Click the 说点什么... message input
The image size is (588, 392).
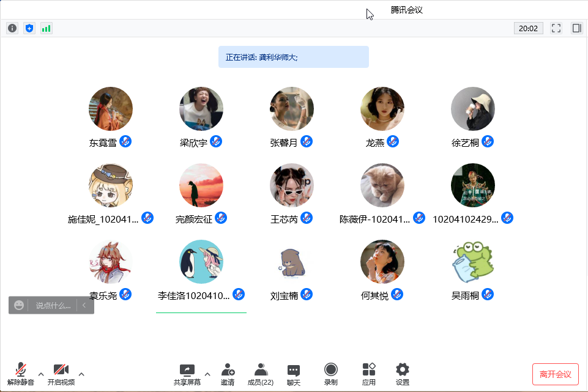[x=53, y=305]
